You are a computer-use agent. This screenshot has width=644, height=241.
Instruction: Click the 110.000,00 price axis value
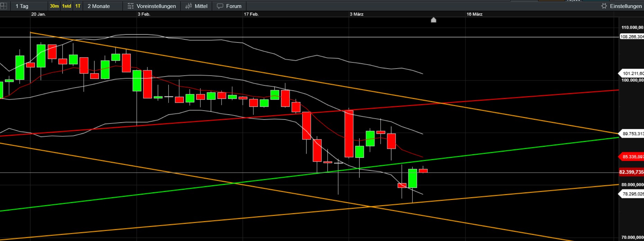tap(632, 27)
